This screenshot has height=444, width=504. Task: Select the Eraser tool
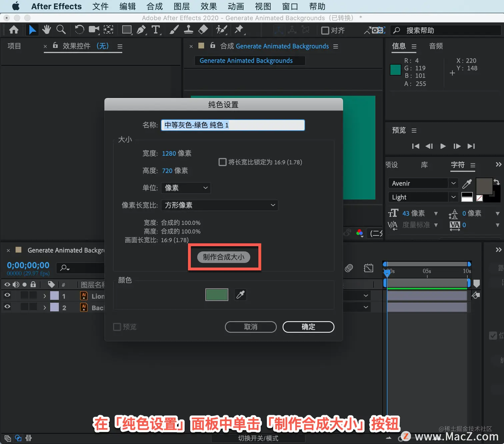tap(203, 30)
